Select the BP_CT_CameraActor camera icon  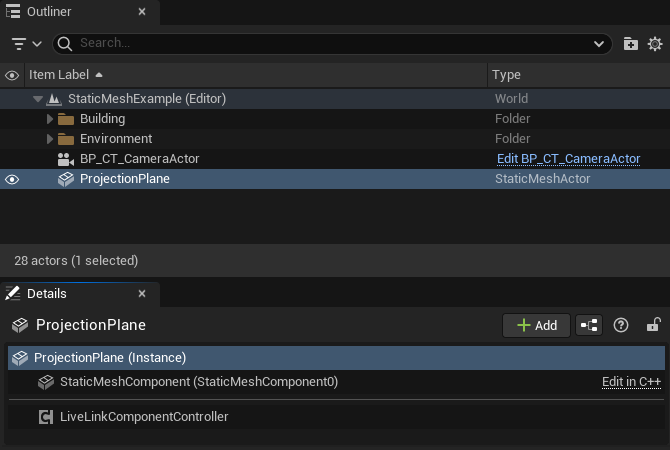66,159
